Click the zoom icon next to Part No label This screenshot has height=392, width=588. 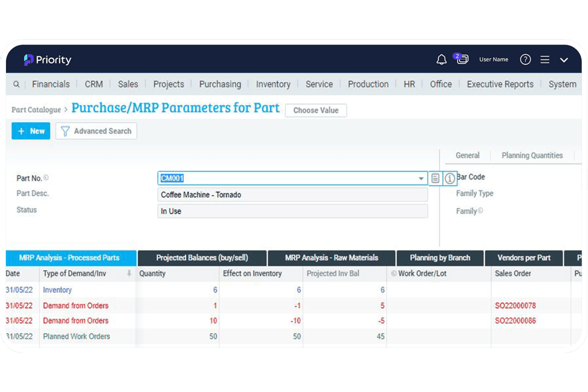[x=46, y=178]
